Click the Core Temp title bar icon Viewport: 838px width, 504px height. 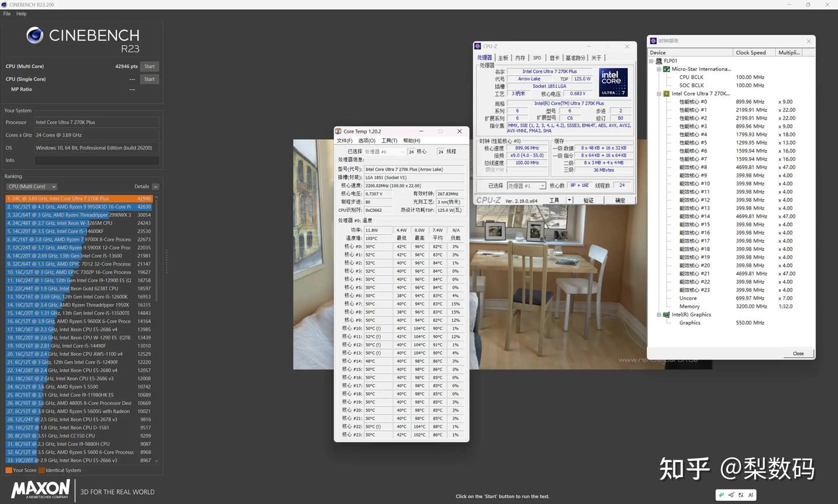(339, 132)
